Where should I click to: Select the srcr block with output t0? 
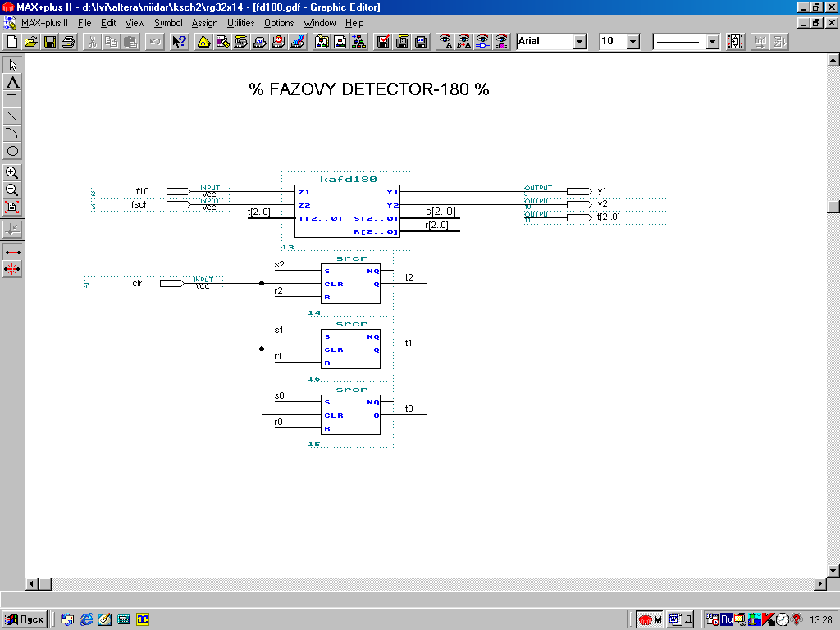coord(350,414)
